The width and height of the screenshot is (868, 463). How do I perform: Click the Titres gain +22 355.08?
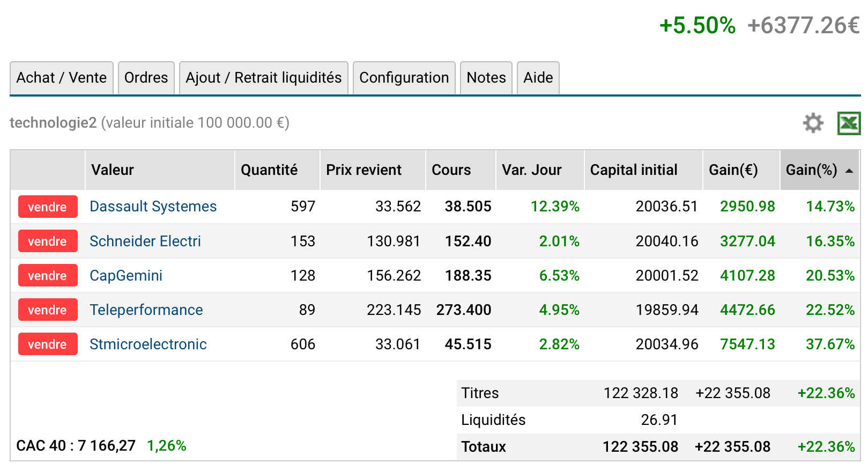733,393
